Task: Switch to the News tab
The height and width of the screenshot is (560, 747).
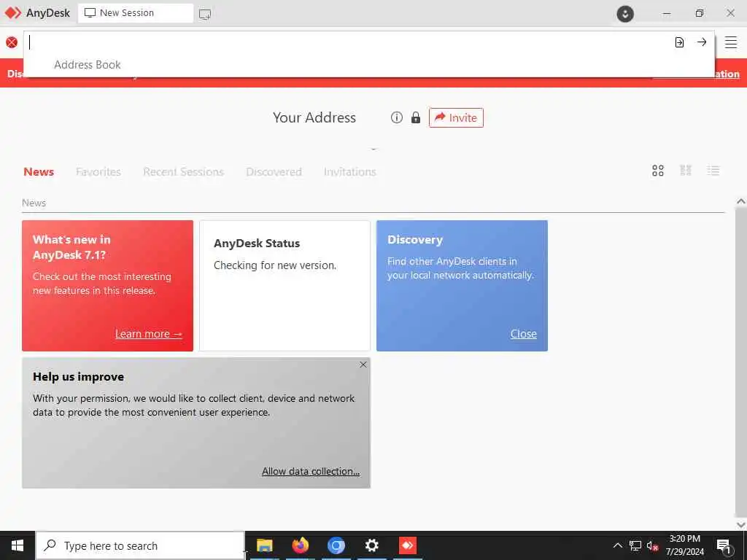Action: click(39, 172)
